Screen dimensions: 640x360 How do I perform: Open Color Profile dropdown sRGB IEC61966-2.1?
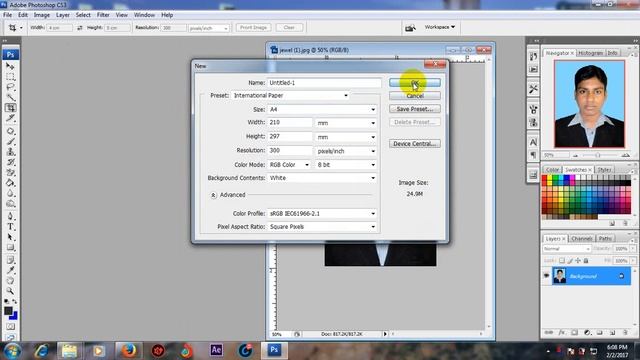click(x=322, y=214)
